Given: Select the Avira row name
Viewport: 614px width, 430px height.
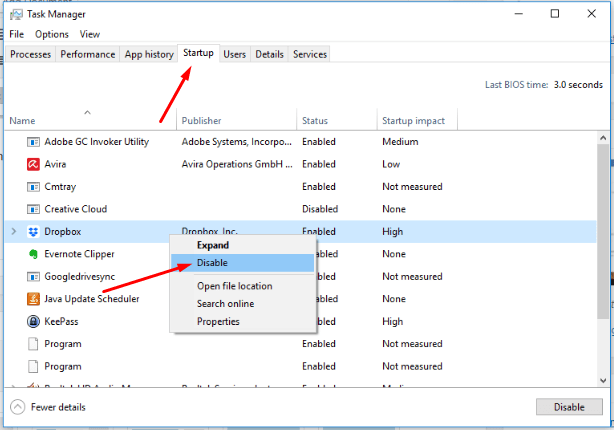Looking at the screenshot, I should tap(55, 164).
